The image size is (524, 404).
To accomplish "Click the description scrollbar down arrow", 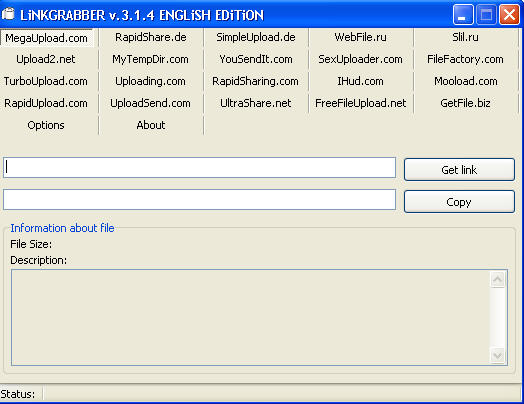I will click(498, 355).
